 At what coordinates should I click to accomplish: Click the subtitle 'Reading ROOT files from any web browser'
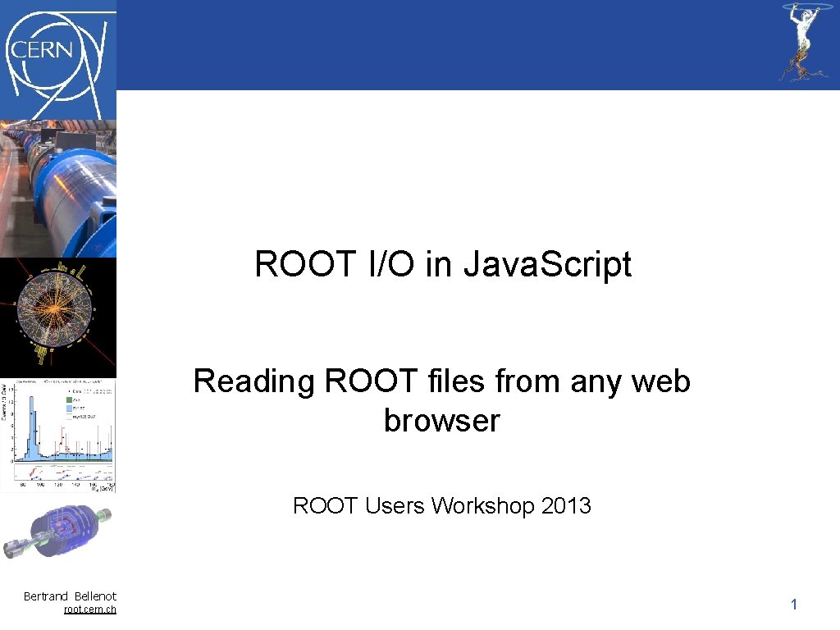click(x=442, y=400)
